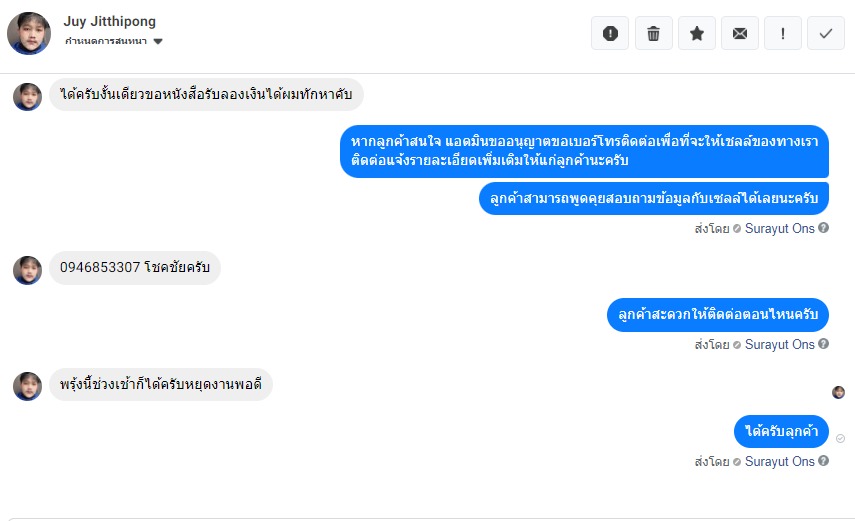Click the message bubble containing 0946853307

click(135, 268)
